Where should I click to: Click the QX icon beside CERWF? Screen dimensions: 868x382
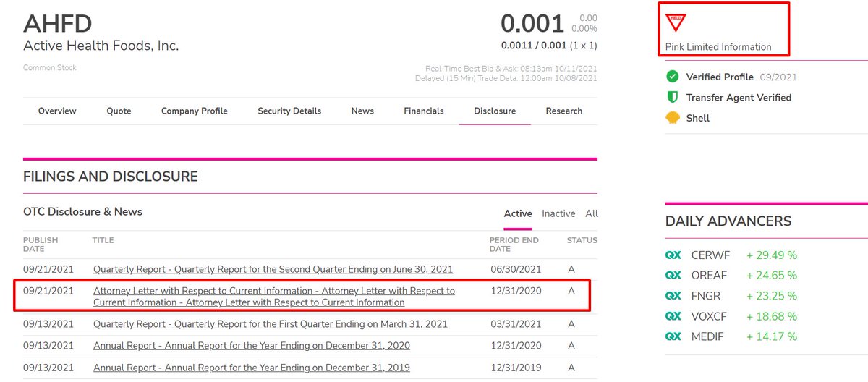tap(673, 255)
